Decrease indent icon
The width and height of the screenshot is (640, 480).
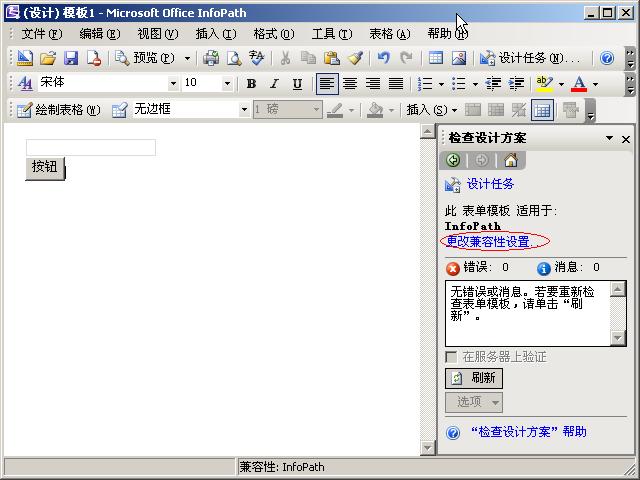pos(493,84)
